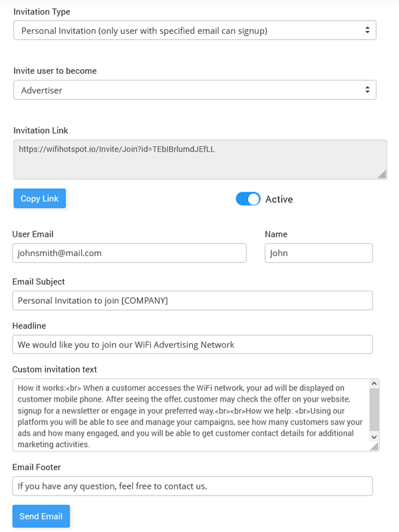
Task: Select the Email Subject input field
Action: pyautogui.click(x=192, y=300)
